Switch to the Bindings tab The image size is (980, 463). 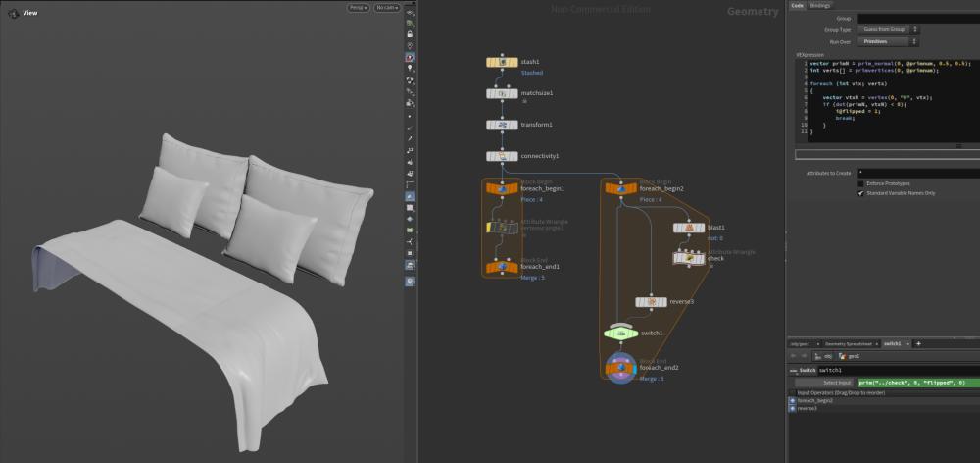pyautogui.click(x=819, y=6)
